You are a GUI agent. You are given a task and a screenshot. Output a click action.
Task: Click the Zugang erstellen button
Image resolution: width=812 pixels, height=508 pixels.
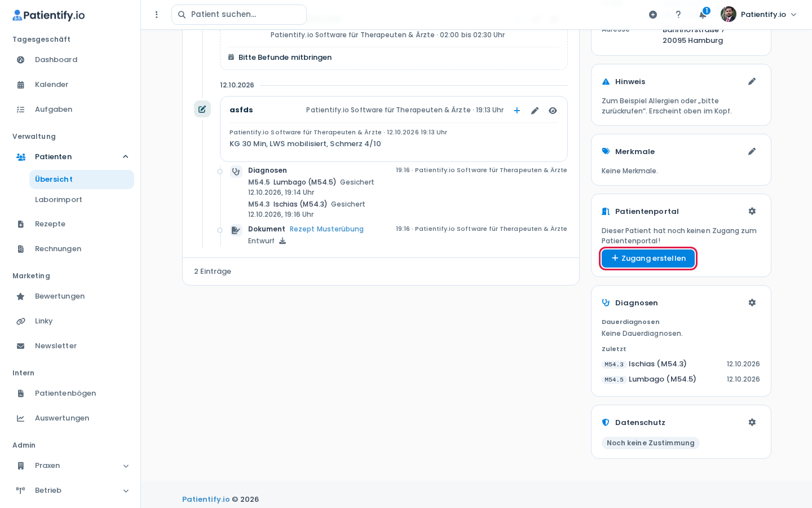(x=648, y=259)
